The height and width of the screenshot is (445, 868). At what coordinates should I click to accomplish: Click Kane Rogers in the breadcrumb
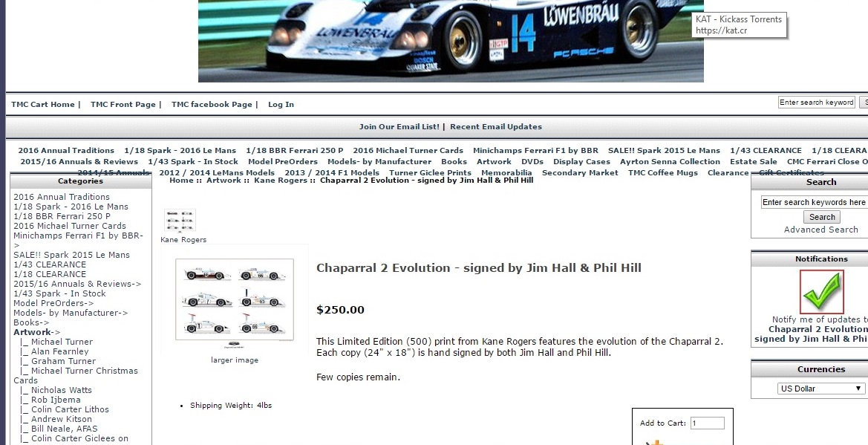coord(281,181)
